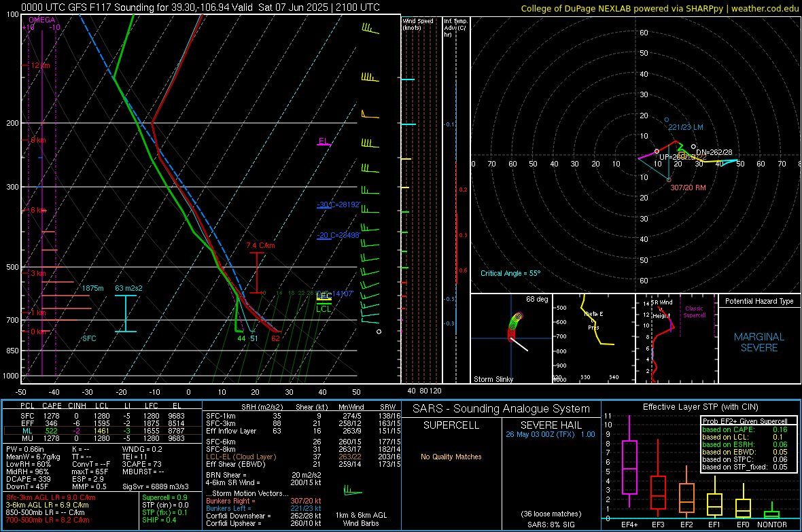Click the 1km & 6km AGL wind barb symbol

353,491
